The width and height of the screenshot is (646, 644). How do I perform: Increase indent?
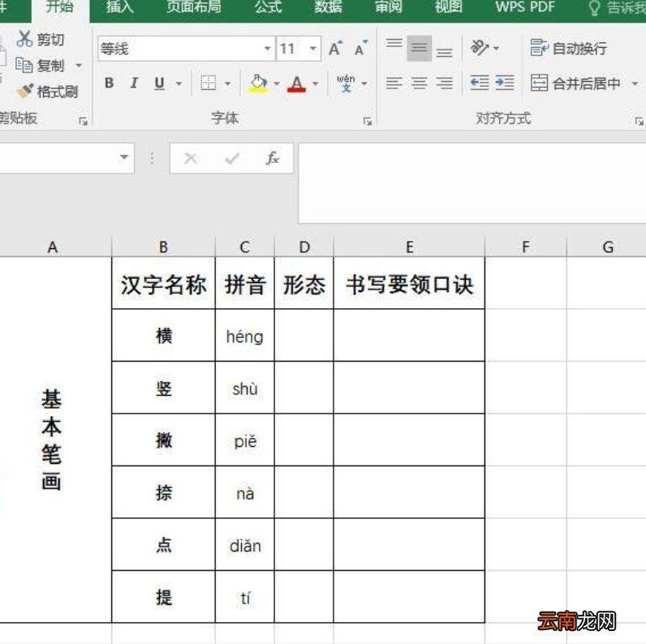505,83
